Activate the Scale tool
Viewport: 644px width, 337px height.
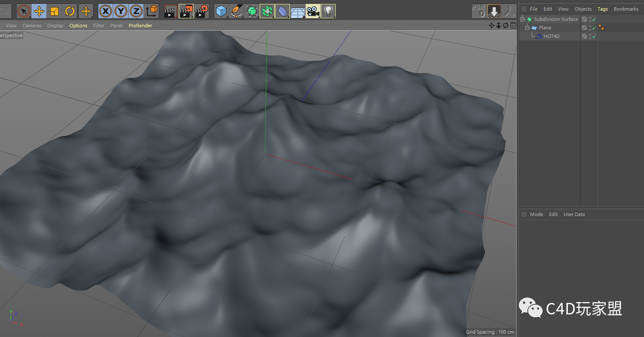point(54,11)
